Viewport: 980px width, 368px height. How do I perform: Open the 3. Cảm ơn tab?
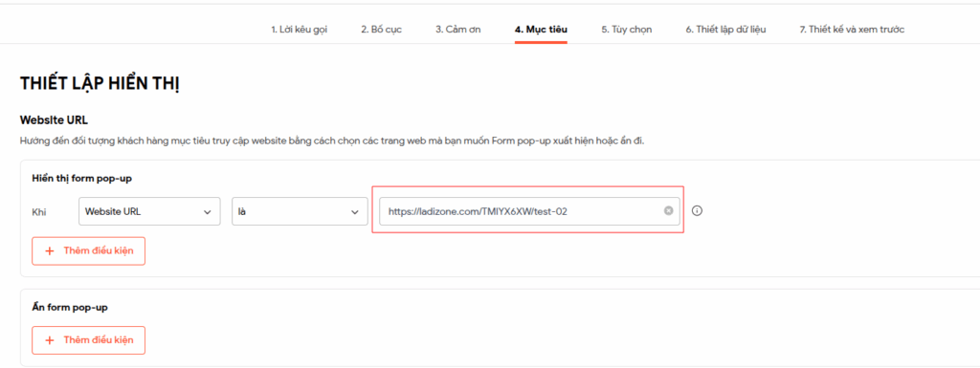click(458, 30)
